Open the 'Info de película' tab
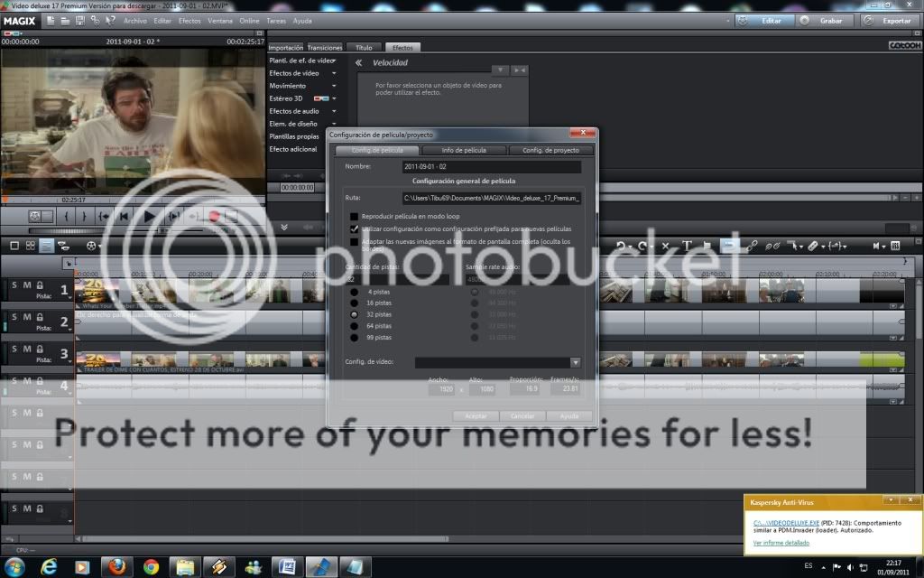Image resolution: width=924 pixels, height=578 pixels. (464, 150)
